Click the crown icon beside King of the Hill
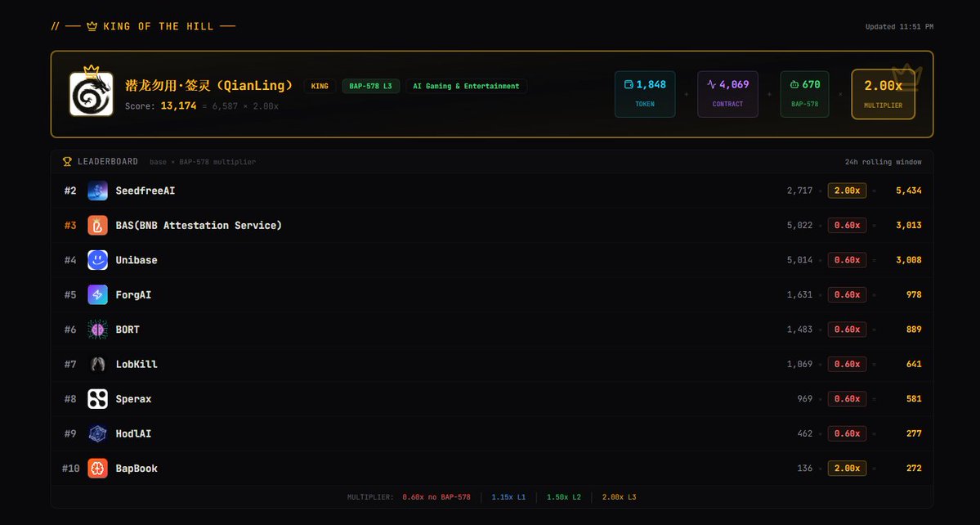 92,26
